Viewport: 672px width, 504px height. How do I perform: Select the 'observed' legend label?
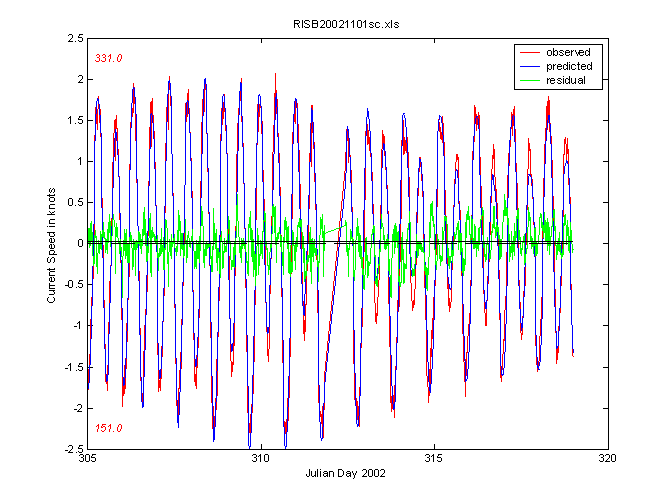tap(567, 52)
